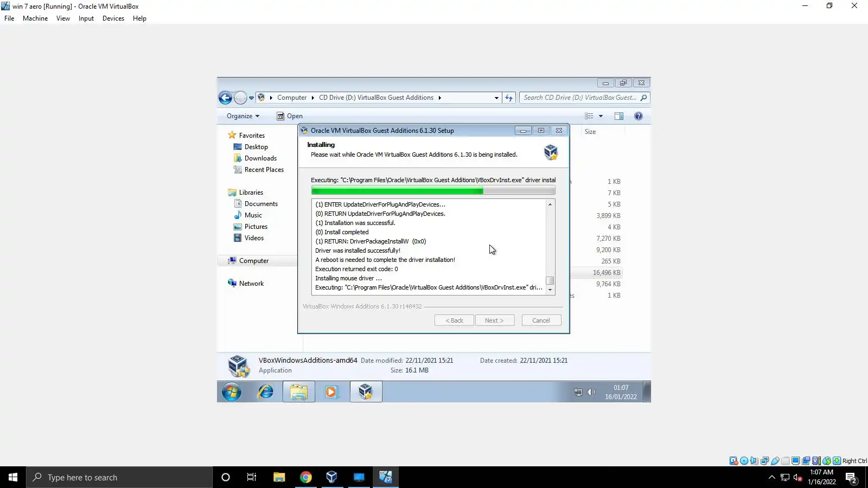Select VirtualBox installer on guest taskbar
The width and height of the screenshot is (868, 488).
tap(366, 391)
